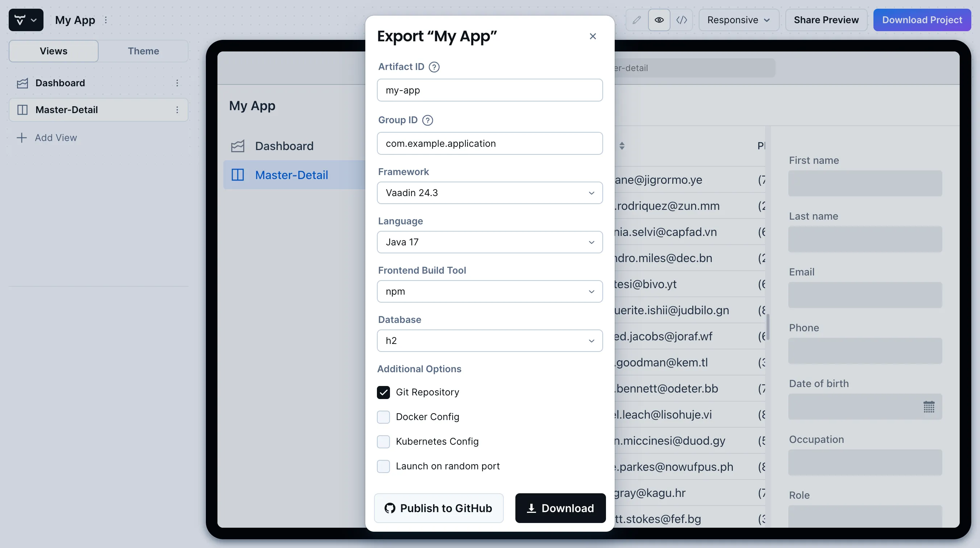Click the First name field in preview
Viewport: 980px width, 548px height.
click(x=865, y=183)
